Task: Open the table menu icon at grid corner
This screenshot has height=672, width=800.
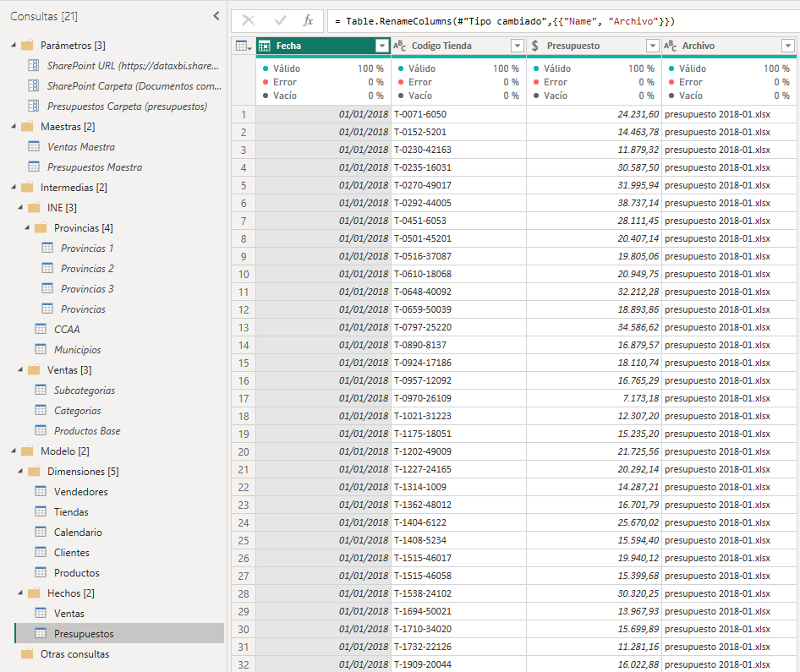Action: (244, 46)
